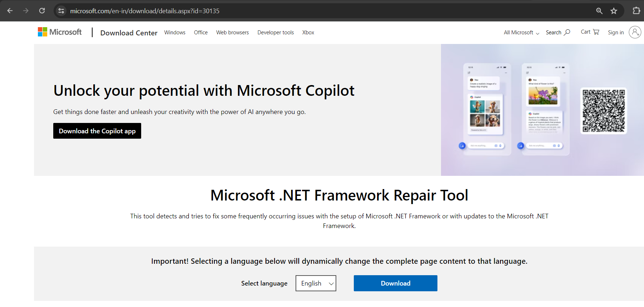644x307 pixels.
Task: Click the zoom magnifier icon in address bar
Action: click(x=599, y=11)
